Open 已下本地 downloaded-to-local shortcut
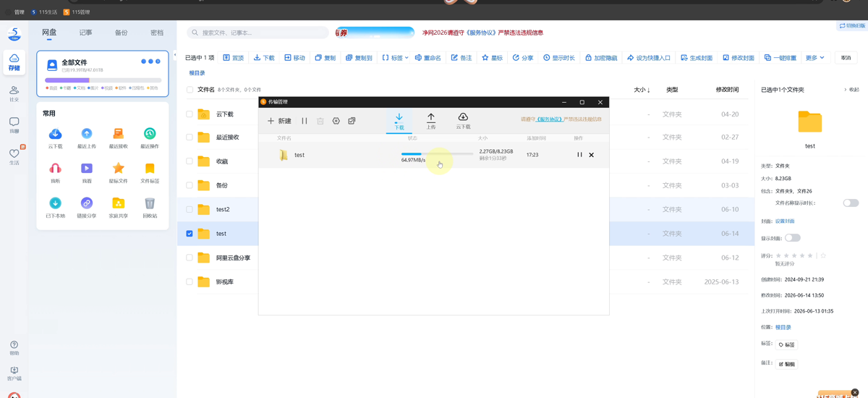Screen dimensions: 868x398 (x=55, y=207)
